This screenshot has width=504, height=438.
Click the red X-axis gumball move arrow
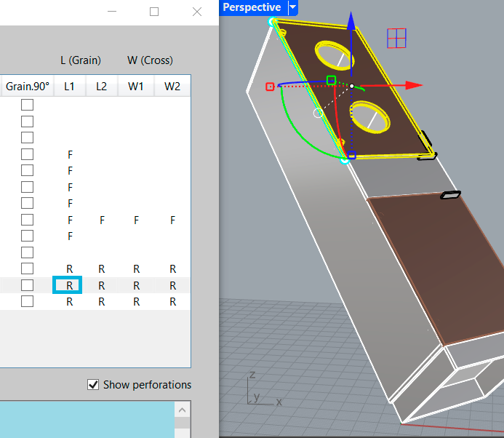click(414, 85)
